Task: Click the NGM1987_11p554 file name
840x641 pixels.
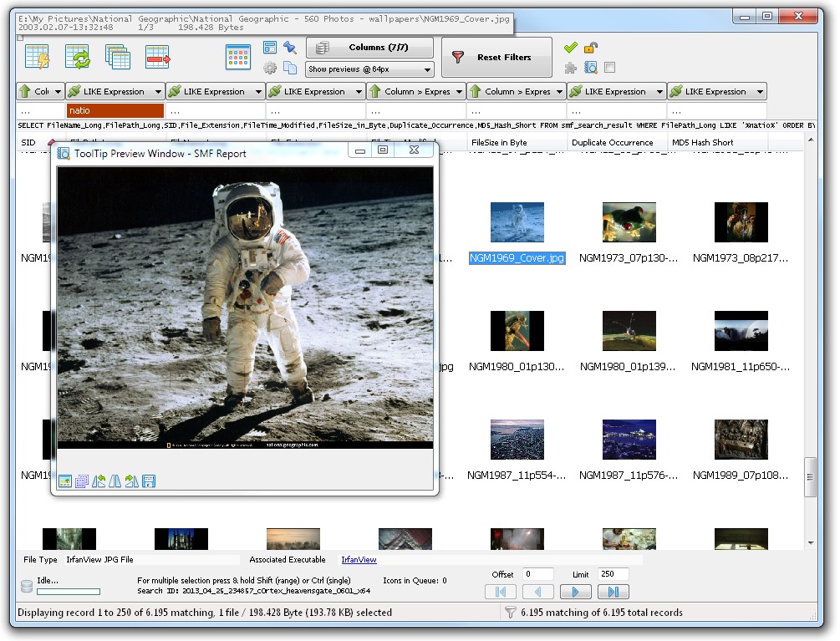Action: pos(517,475)
